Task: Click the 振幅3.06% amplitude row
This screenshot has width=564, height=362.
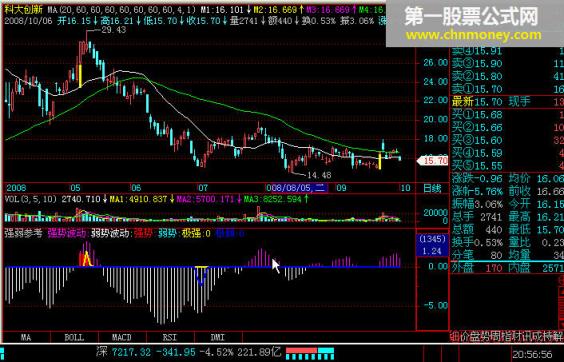Action: pyautogui.click(x=477, y=204)
